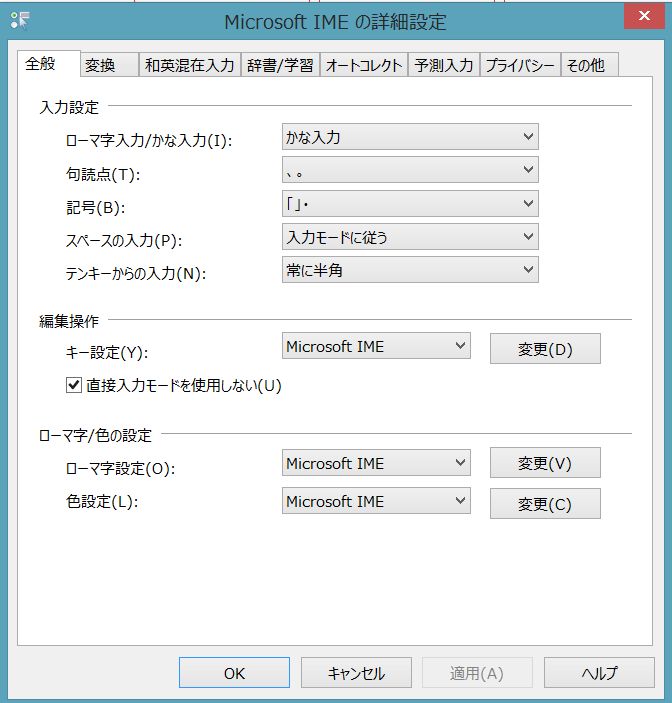672x703 pixels.
Task: Click the 変更(C) color settings button
Action: click(x=545, y=504)
